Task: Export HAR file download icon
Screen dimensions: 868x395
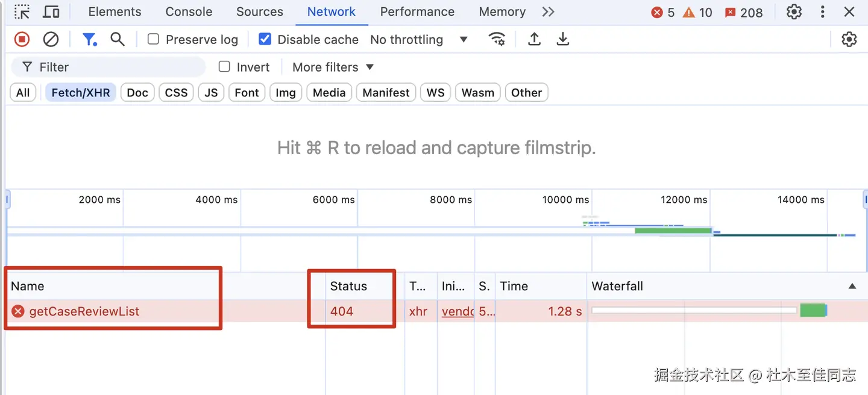Action: [563, 40]
